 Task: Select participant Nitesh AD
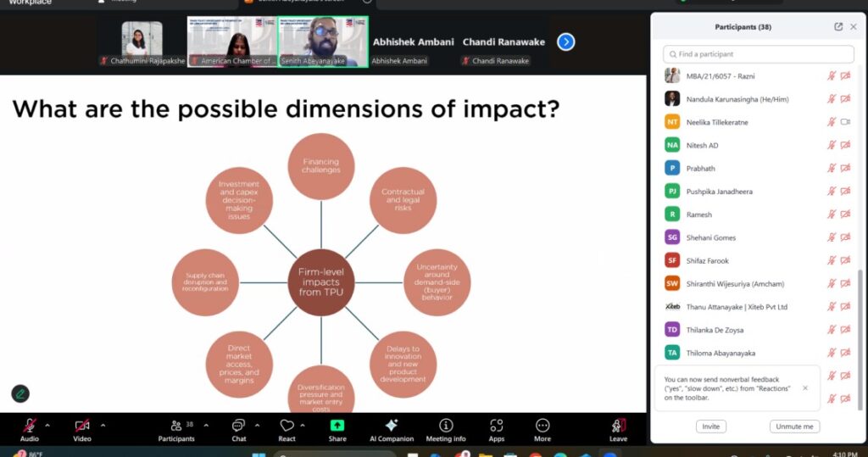pos(757,145)
